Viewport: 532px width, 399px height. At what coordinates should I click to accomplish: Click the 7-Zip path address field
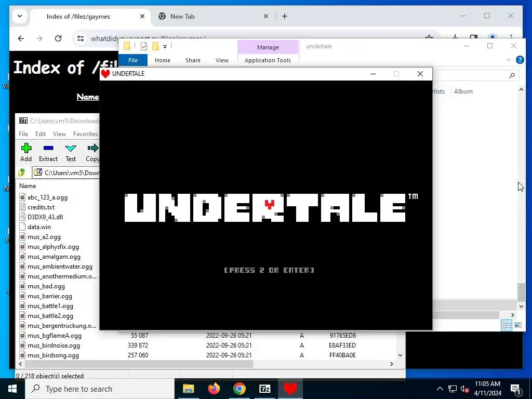[x=66, y=172]
